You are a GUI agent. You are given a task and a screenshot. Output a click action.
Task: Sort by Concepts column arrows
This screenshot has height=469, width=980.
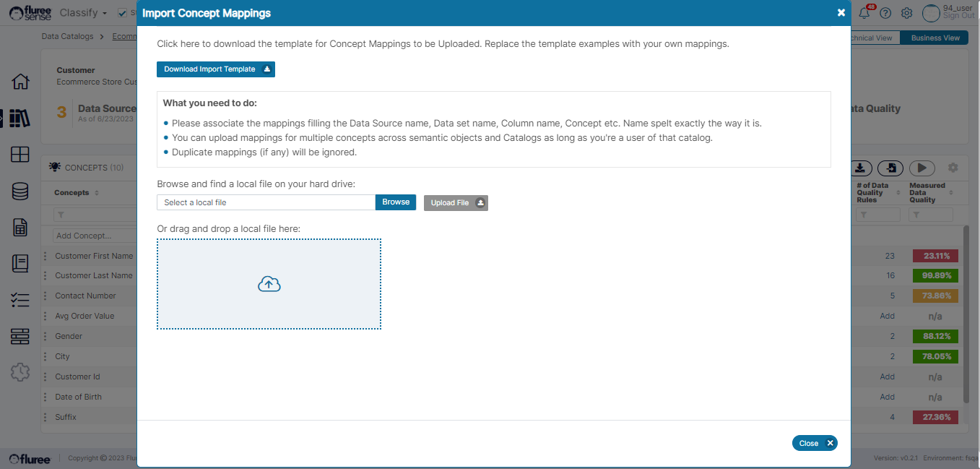[97, 193]
